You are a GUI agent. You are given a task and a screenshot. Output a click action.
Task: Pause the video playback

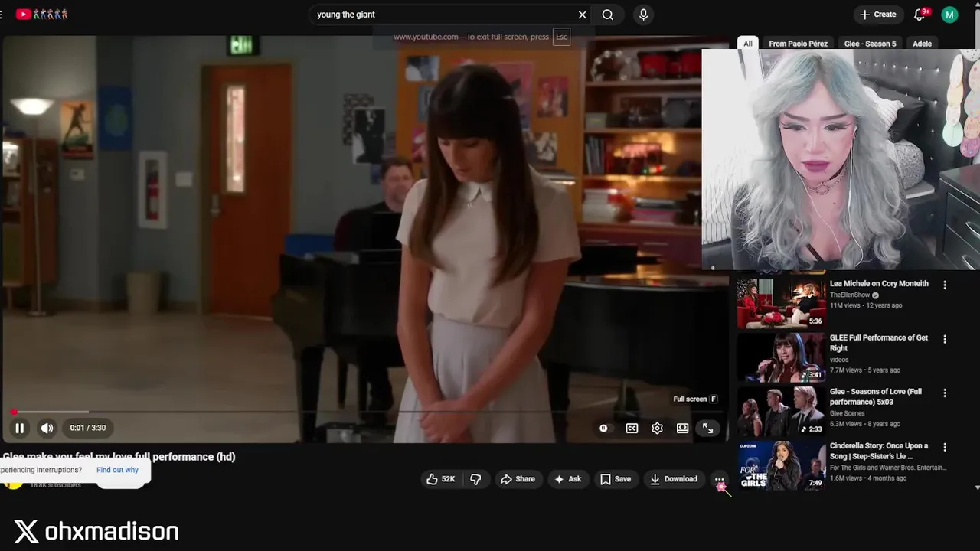click(x=20, y=429)
